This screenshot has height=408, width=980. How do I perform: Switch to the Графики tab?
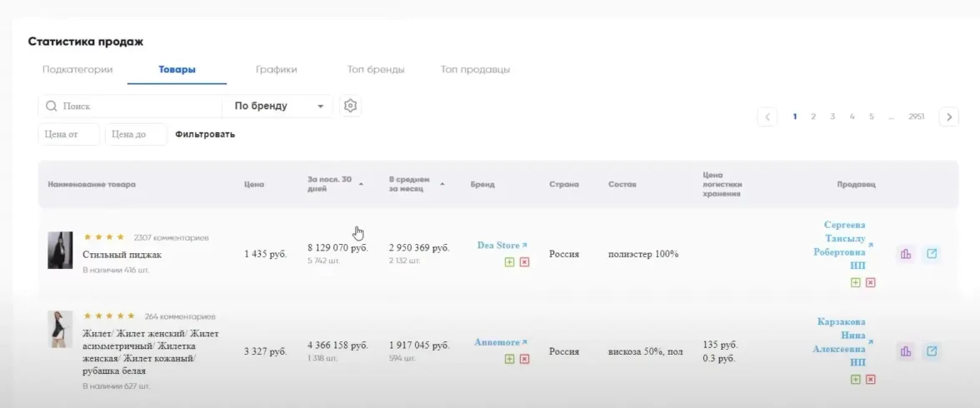tap(276, 70)
